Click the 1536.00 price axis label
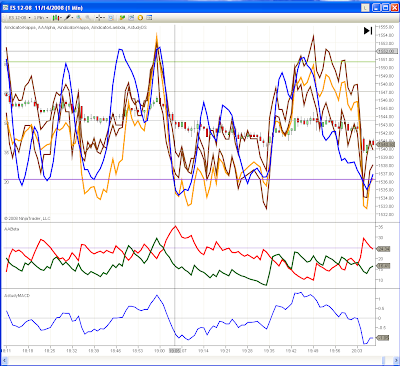400x366 pixels. 386,182
